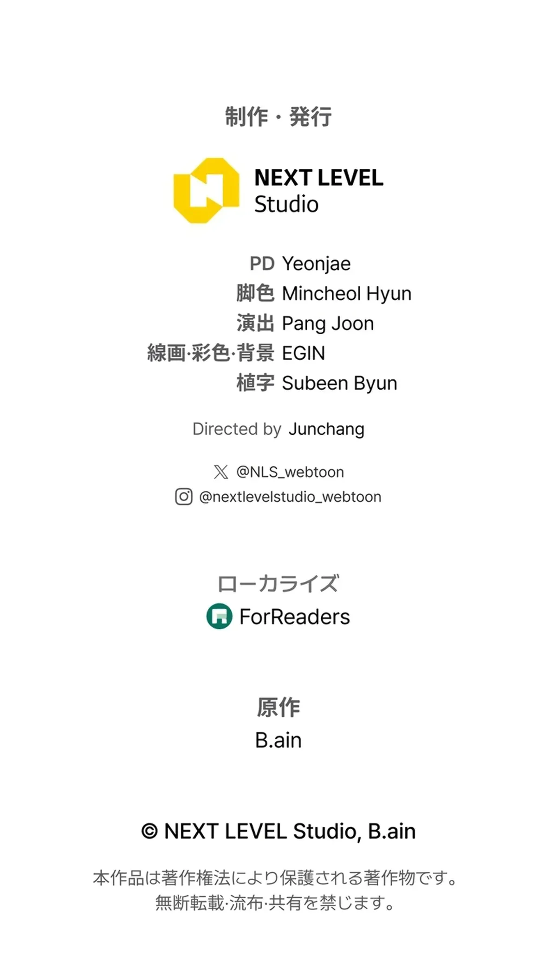557x980 pixels.
Task: Click the 制作・発行 heading
Action: click(x=278, y=116)
